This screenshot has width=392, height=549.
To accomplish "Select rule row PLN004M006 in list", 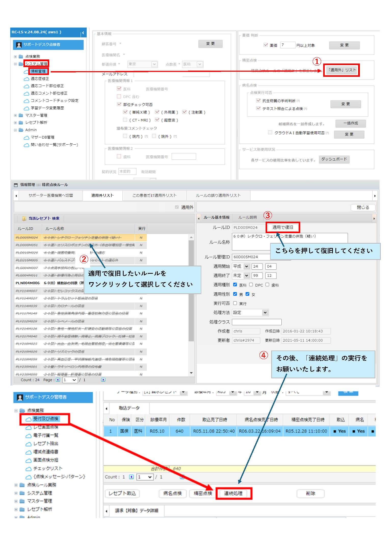I will pos(28,283).
